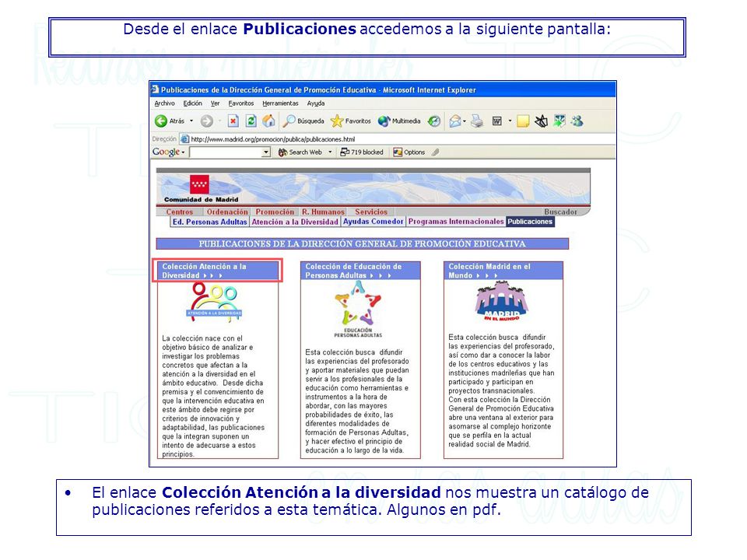
Task: Click the 719 blocked popup blocker
Action: pyautogui.click(x=362, y=152)
